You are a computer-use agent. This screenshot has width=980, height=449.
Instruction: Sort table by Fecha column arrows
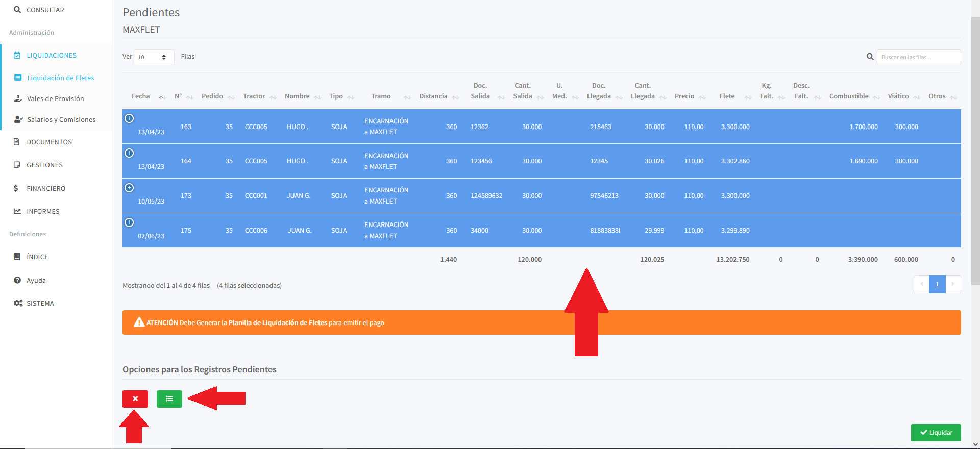tap(162, 97)
